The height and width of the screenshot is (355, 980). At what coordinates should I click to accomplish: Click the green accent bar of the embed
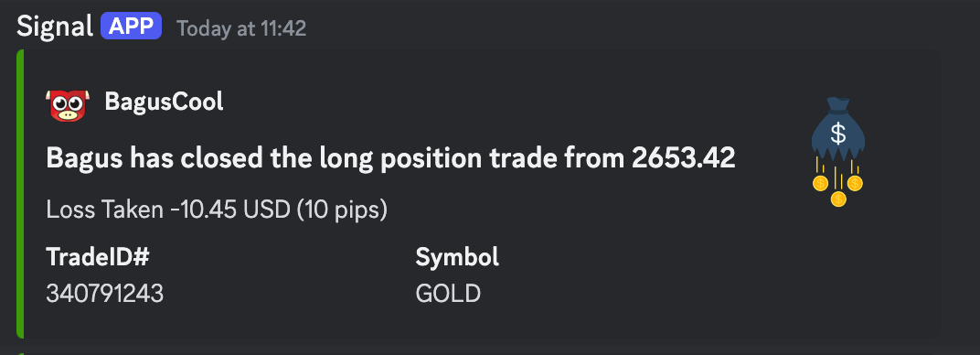20,194
